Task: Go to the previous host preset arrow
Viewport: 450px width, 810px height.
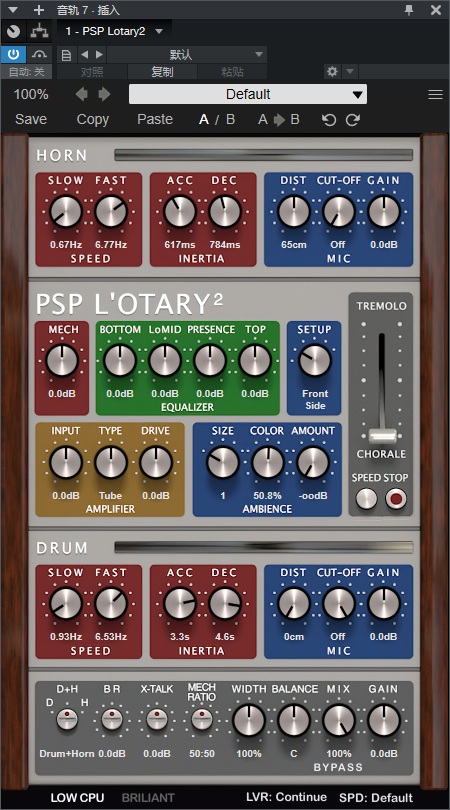Action: tap(84, 54)
